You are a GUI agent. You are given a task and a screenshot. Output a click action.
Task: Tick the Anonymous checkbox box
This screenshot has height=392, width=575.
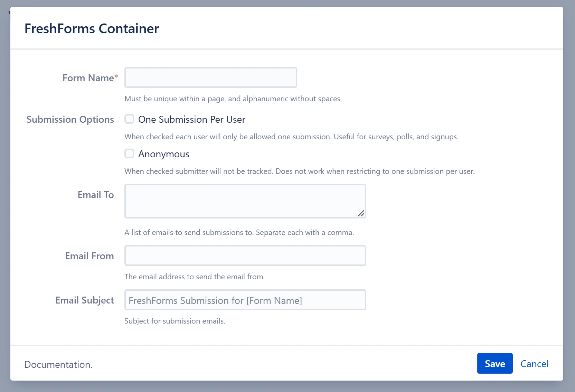click(129, 153)
